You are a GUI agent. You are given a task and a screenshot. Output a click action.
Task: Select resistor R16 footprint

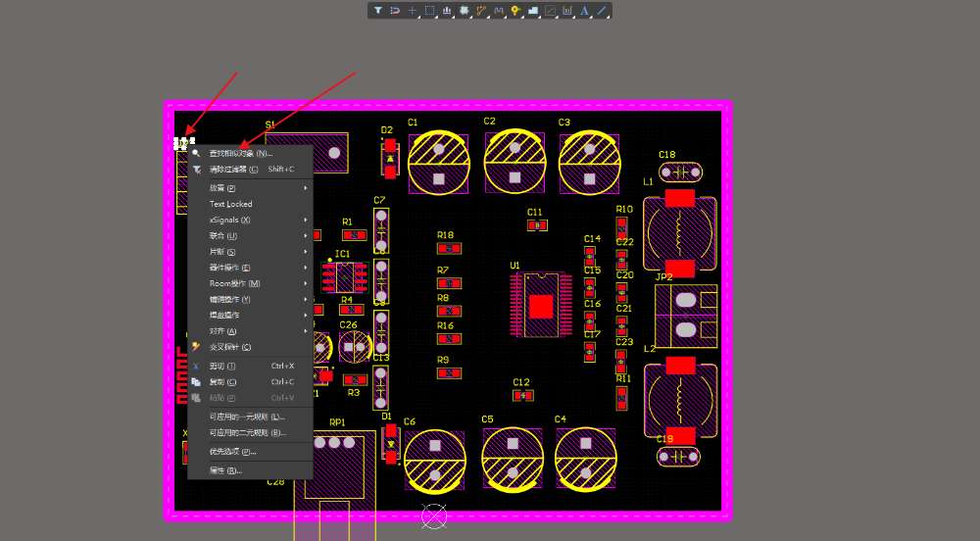tap(449, 339)
